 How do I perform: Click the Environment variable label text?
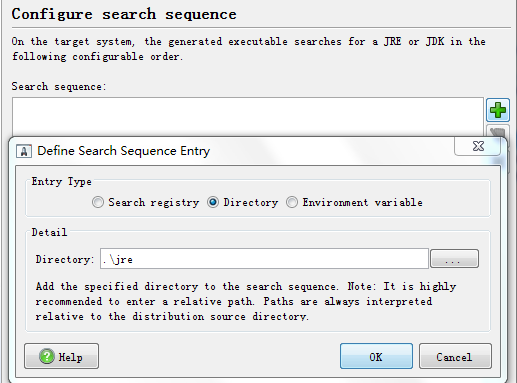click(362, 203)
